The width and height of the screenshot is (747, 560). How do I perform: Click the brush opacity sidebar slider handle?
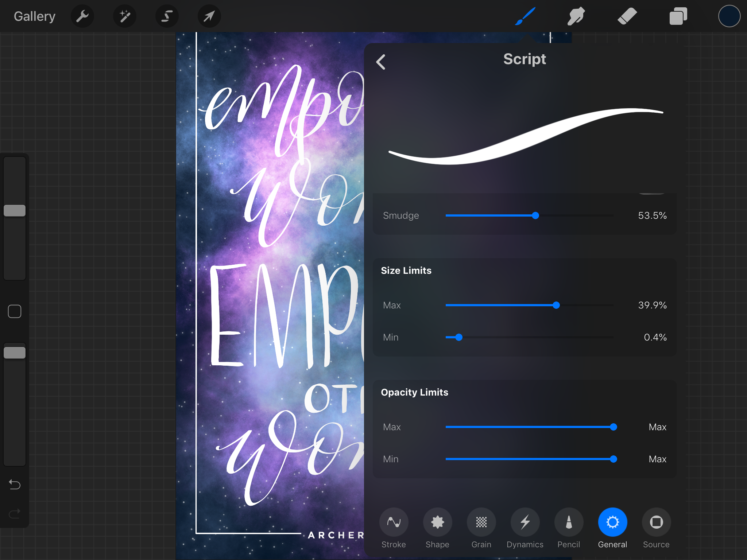pos(15,353)
